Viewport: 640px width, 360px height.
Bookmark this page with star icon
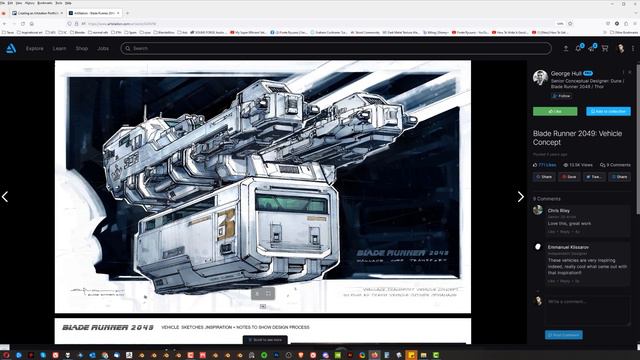(570, 24)
